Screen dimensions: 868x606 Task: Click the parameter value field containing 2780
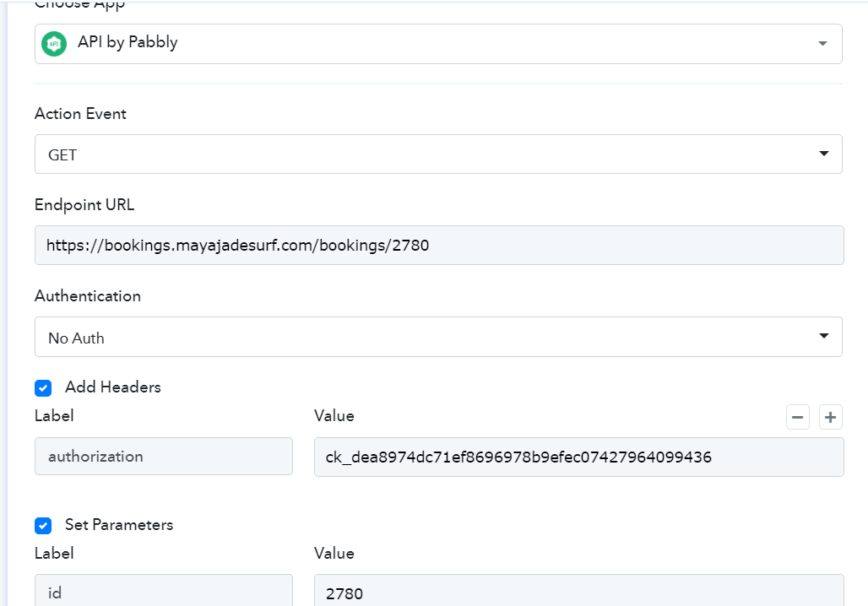tap(578, 592)
